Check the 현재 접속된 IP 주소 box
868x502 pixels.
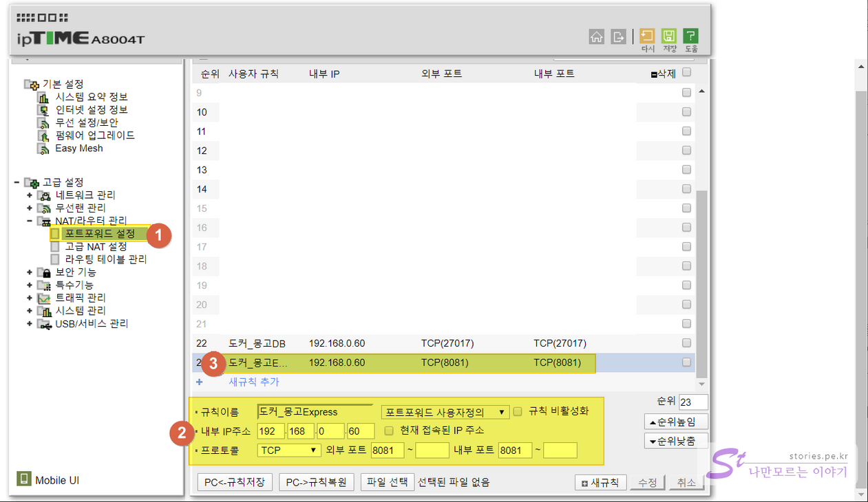point(389,430)
